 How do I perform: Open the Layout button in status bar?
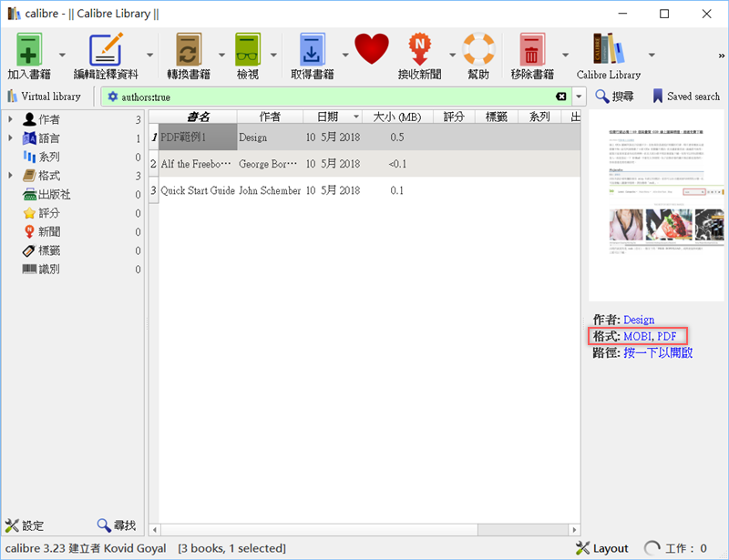tap(602, 548)
